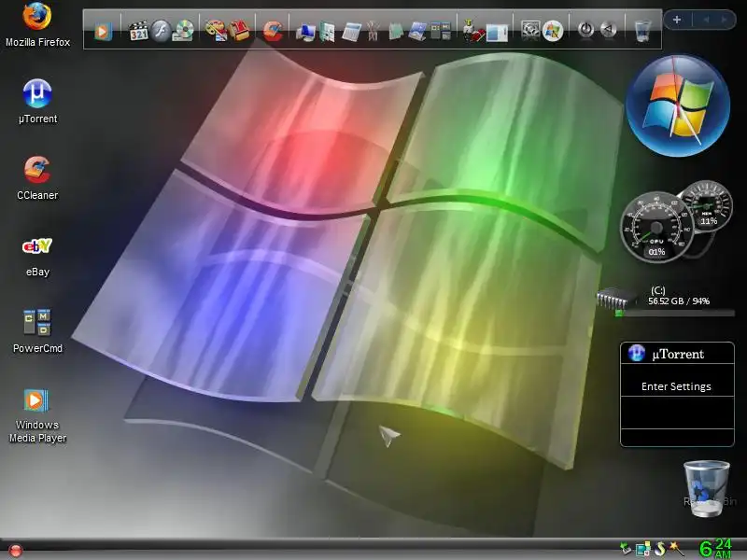The width and height of the screenshot is (747, 560).
Task: Click Enter Settings in the µTorrent gadget
Action: pos(676,386)
